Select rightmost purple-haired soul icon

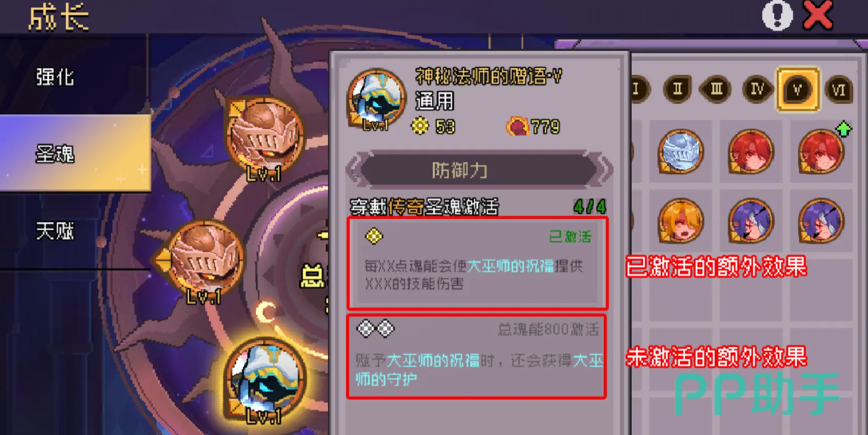tap(821, 221)
